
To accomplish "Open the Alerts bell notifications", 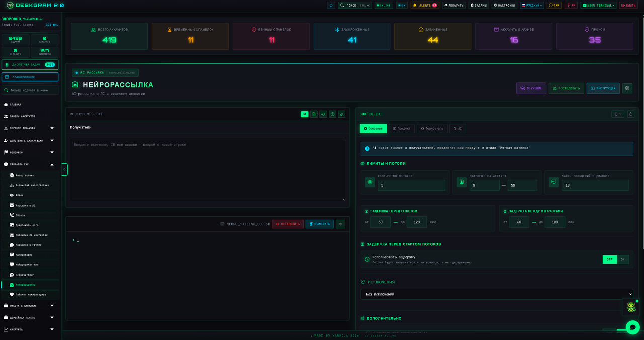I will pyautogui.click(x=425, y=5).
